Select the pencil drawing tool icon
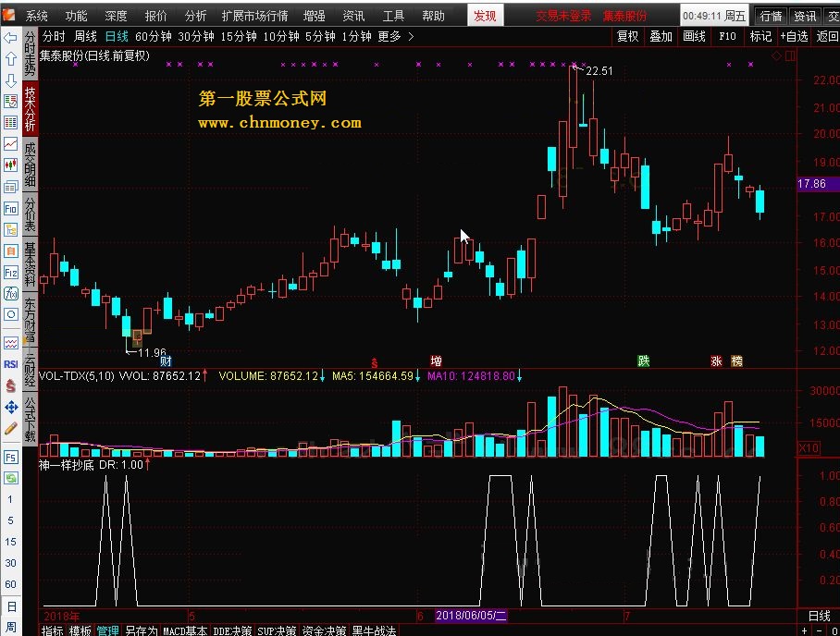This screenshot has height=636, width=840. [x=10, y=429]
